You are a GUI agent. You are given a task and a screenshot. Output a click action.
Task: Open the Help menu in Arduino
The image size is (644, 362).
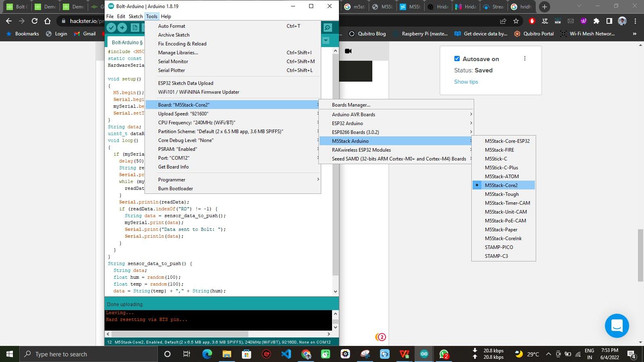166,16
